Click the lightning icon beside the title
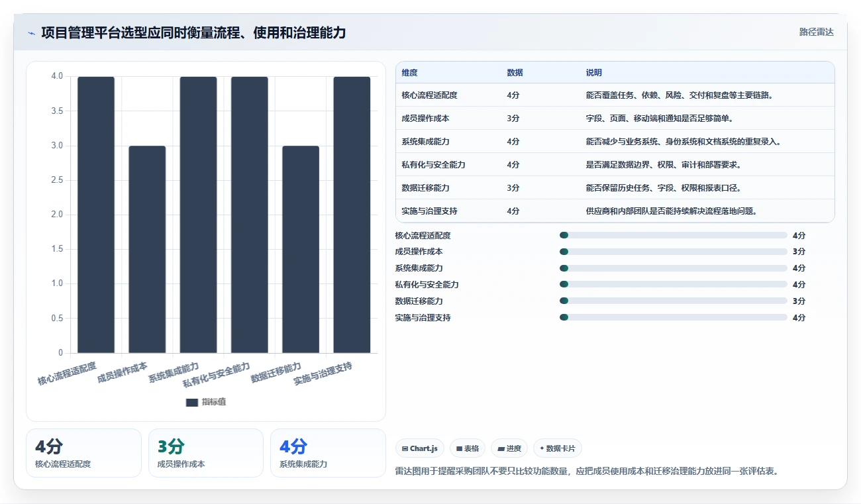Screen dimensions: 861x504 pyautogui.click(x=31, y=33)
